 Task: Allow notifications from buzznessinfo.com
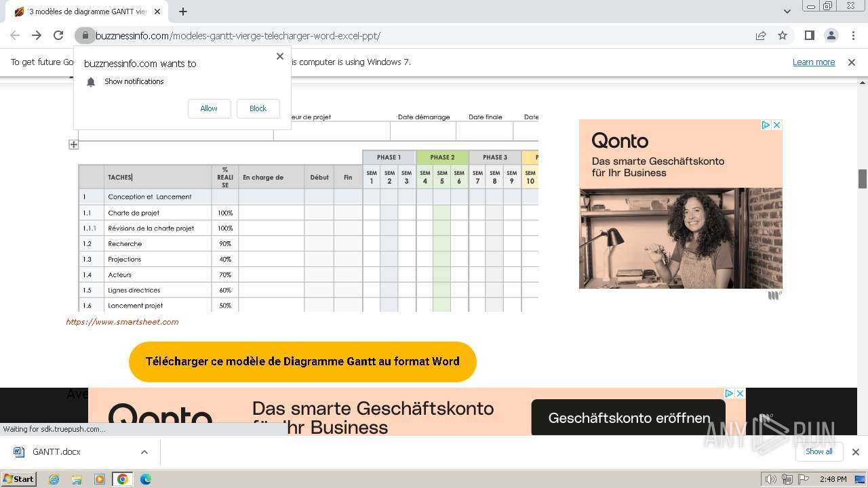209,108
